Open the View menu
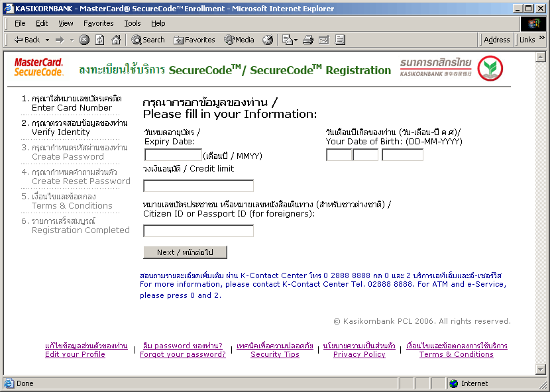 [66, 23]
